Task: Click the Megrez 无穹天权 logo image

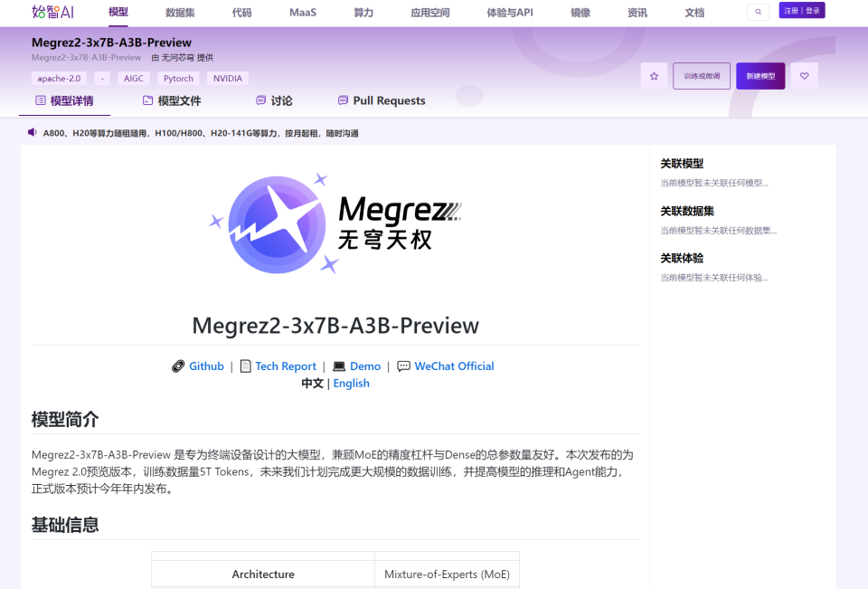Action: [335, 223]
